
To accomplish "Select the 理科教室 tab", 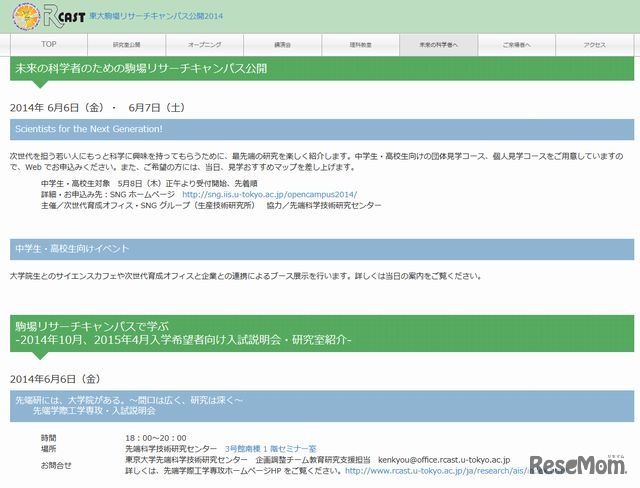I will click(x=360, y=44).
